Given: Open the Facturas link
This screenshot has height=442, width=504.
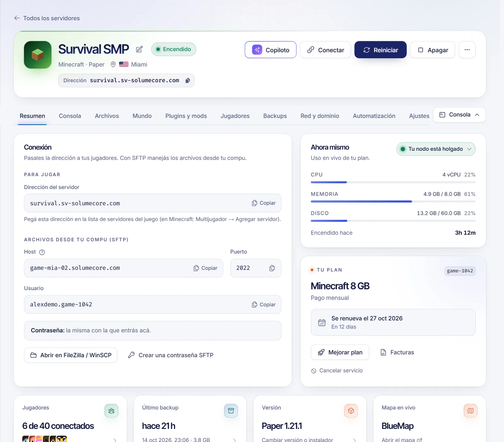Looking at the screenshot, I should pos(397,352).
